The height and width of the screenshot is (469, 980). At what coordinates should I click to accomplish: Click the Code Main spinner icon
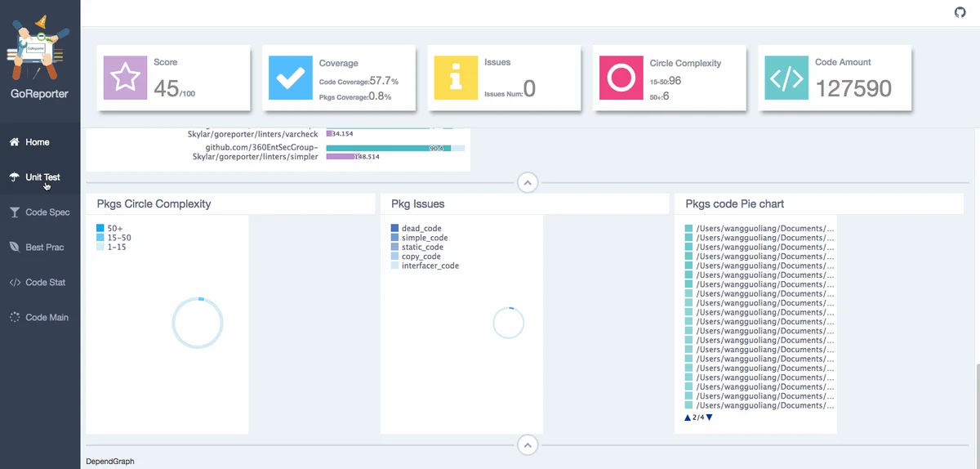15,318
